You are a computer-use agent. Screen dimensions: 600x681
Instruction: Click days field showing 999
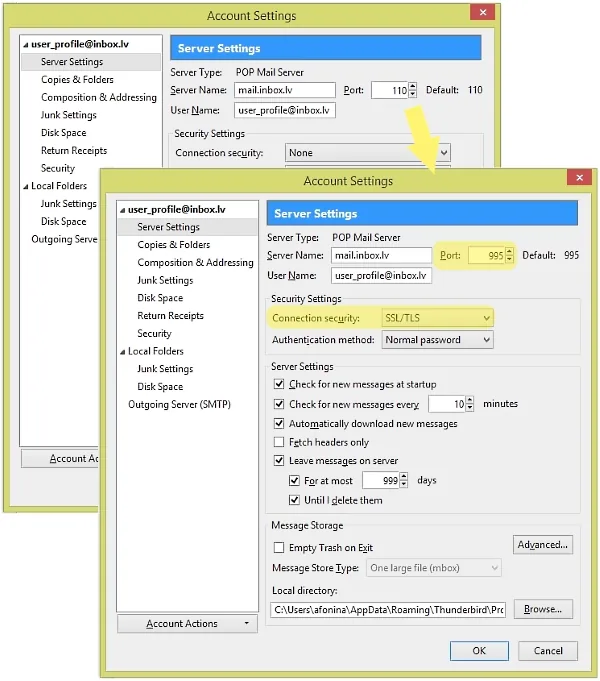(381, 480)
